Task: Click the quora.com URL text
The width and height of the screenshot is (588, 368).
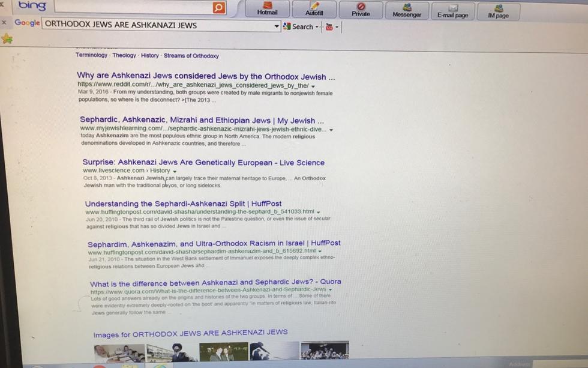Action: coord(209,290)
